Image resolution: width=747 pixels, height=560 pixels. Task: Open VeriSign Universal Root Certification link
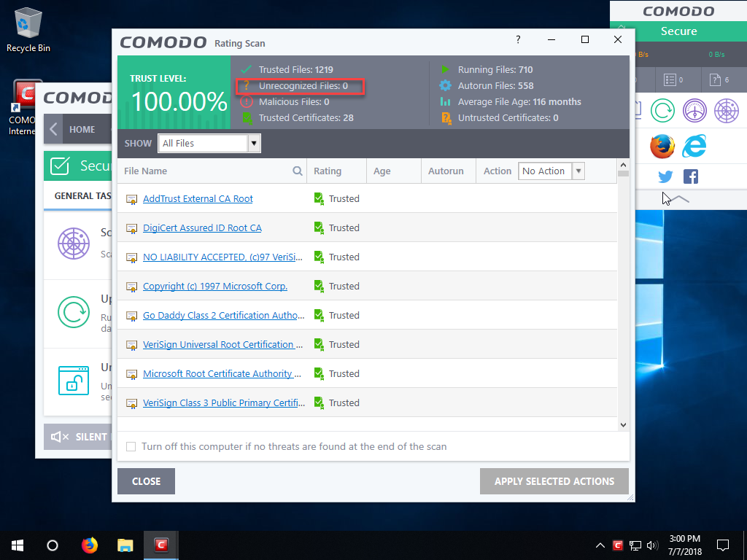coord(222,344)
